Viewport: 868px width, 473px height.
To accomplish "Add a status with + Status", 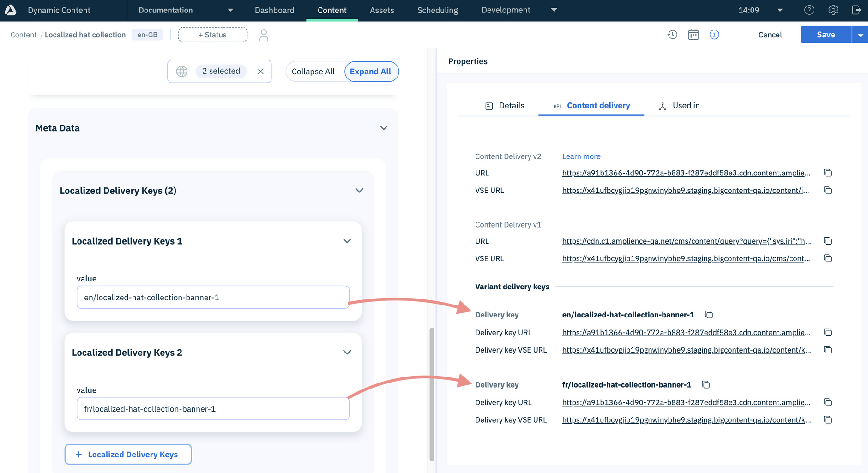I will click(212, 35).
